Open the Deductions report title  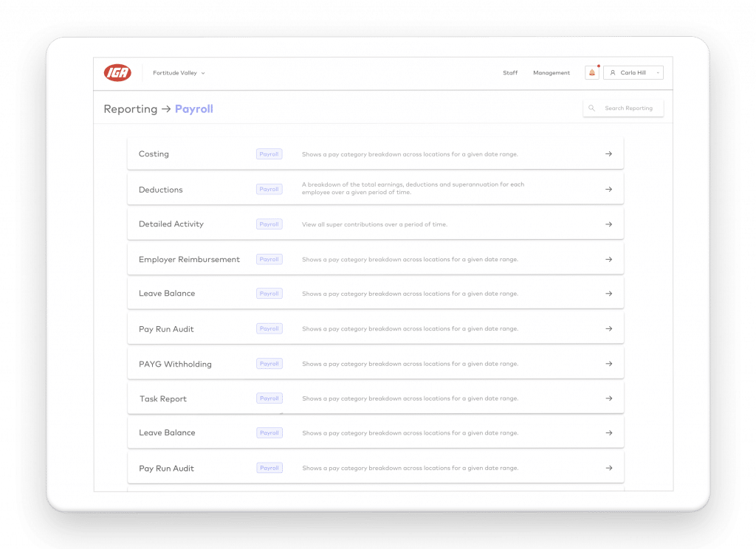pos(160,190)
